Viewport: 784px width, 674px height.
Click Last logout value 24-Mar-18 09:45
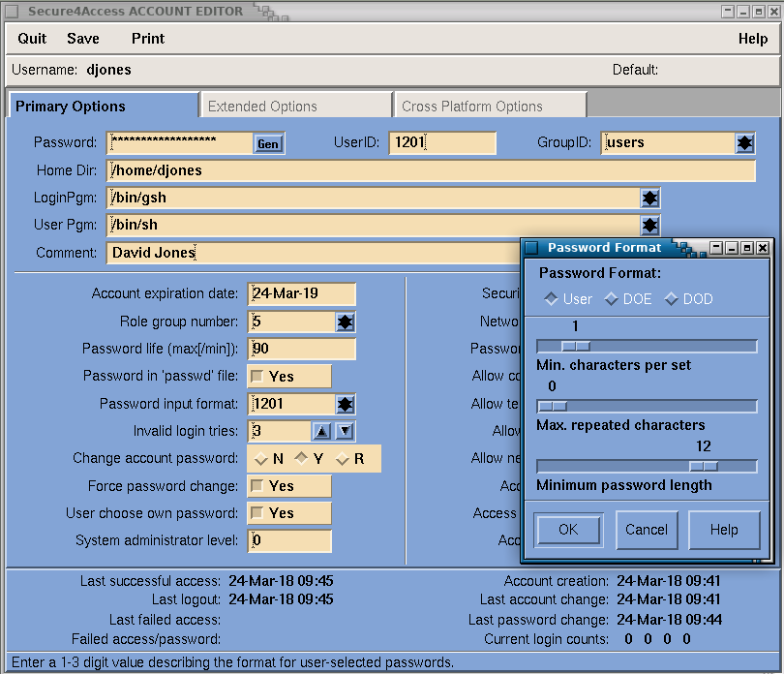click(281, 598)
